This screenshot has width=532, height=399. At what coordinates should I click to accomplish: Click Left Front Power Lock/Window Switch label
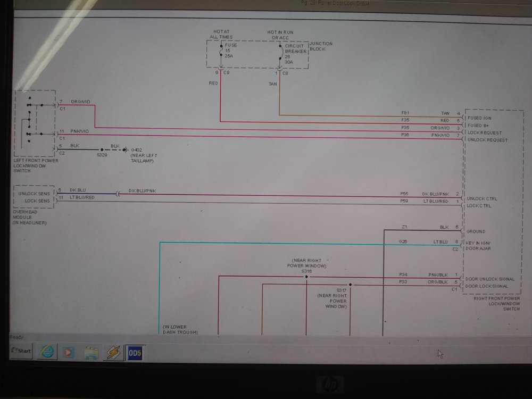36,165
